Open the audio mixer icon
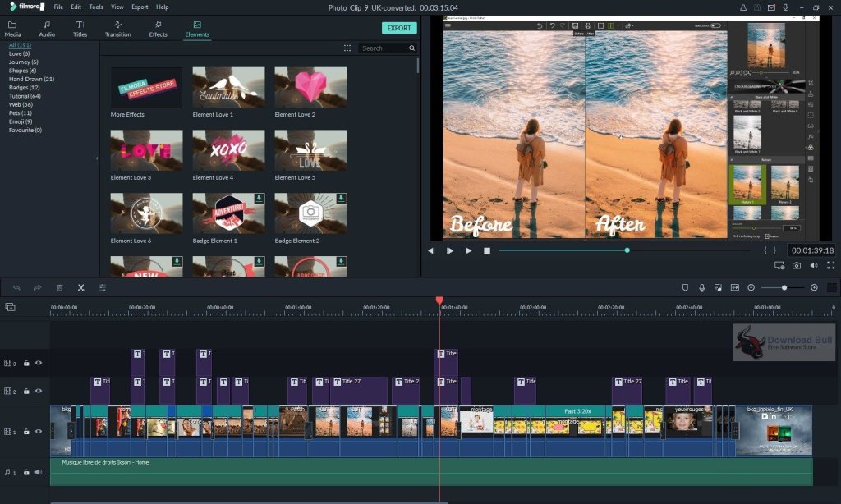Screen dimensions: 841x504 click(719, 287)
